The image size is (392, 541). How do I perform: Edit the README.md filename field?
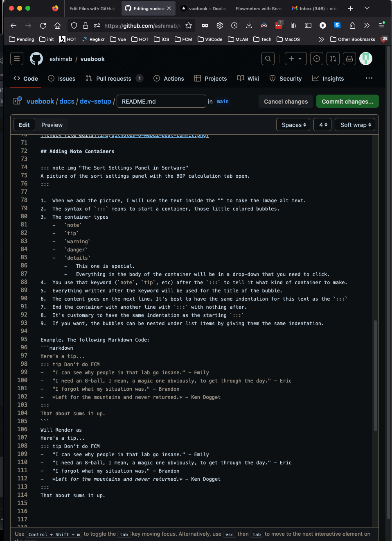[161, 101]
